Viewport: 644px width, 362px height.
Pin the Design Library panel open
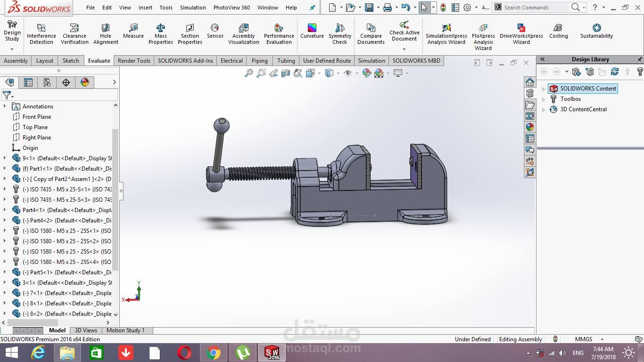pyautogui.click(x=640, y=59)
